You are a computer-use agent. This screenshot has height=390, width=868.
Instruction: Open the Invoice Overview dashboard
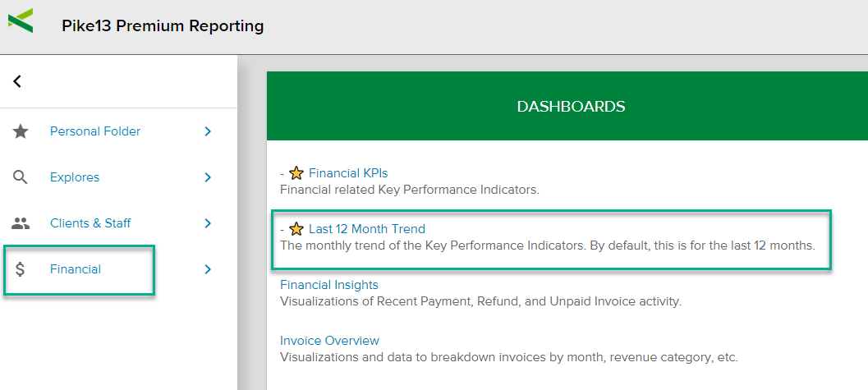pyautogui.click(x=329, y=341)
